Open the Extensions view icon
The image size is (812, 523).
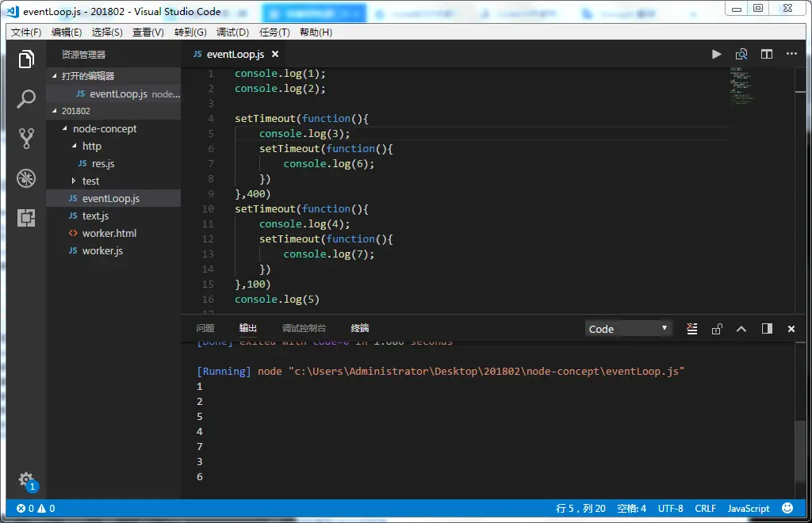coord(26,218)
